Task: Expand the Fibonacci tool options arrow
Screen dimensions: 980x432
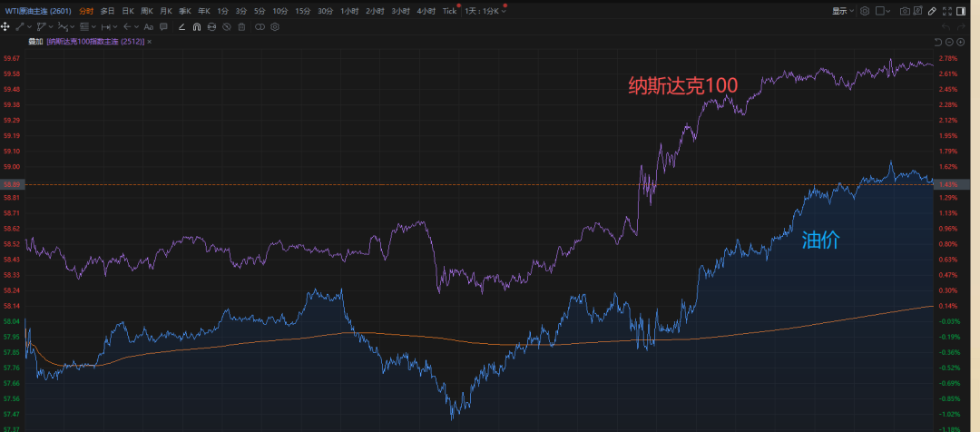Action: pos(93,27)
